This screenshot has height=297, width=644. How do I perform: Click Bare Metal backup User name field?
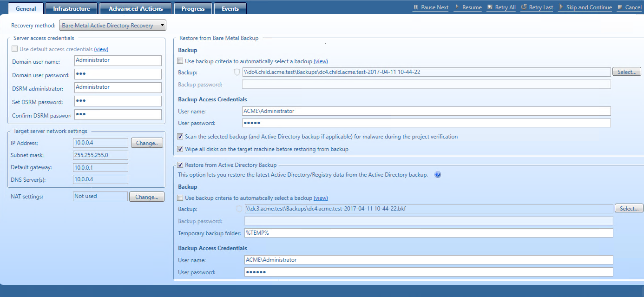point(427,111)
